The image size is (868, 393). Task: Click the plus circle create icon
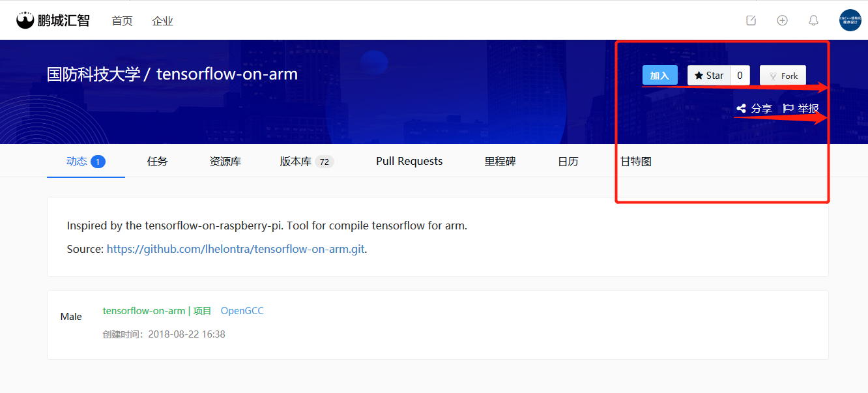(x=782, y=20)
